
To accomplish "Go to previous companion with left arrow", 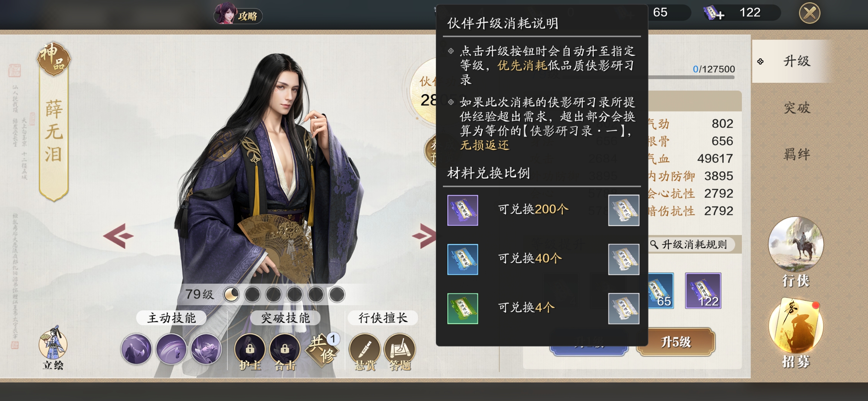I will 118,235.
